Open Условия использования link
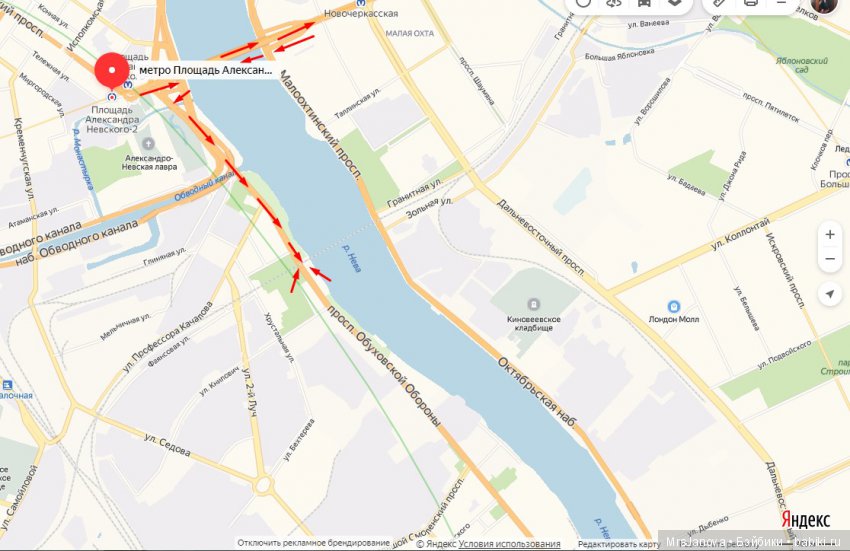Screen dimensions: 850x551 (509, 544)
